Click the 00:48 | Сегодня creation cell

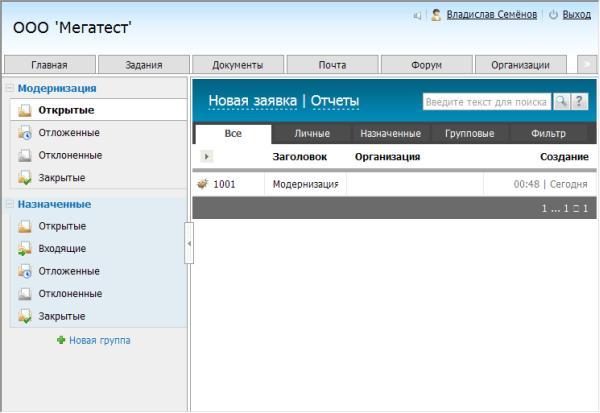[x=540, y=184]
